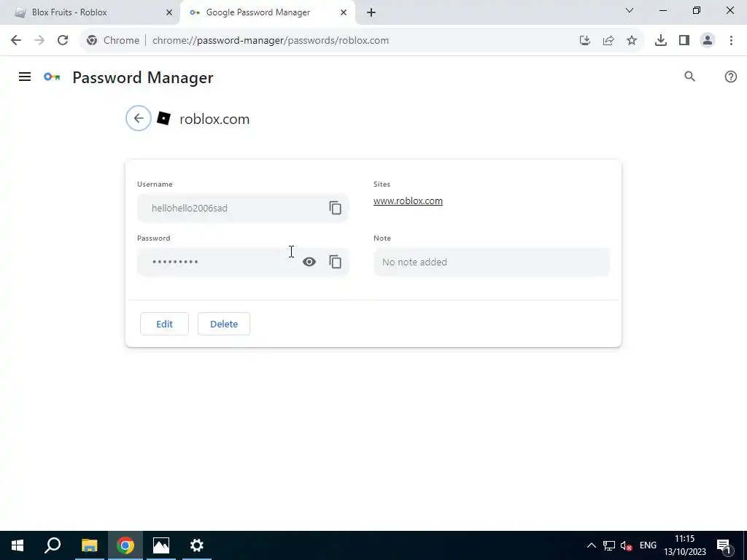747x560 pixels.
Task: Switch to the Blox Fruits - Roblox tab
Action: tap(90, 12)
